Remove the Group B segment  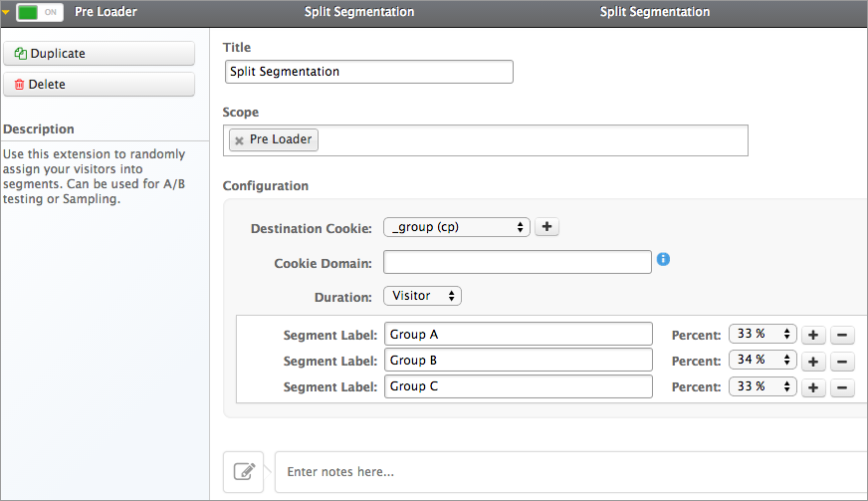pos(842,361)
